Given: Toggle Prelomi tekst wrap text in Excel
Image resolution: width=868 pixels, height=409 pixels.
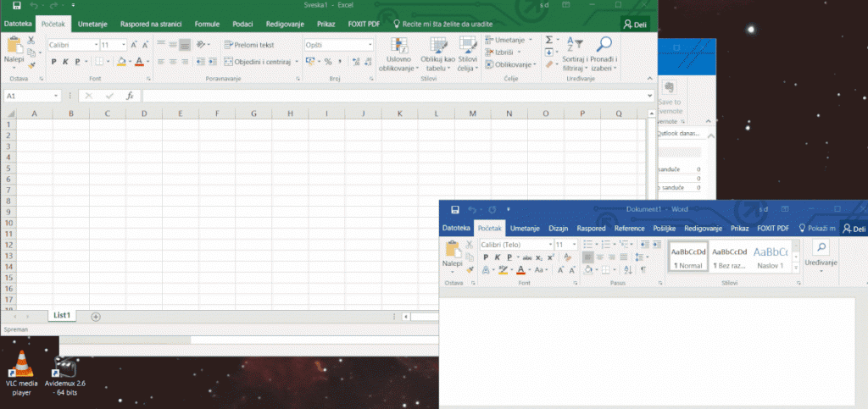Looking at the screenshot, I should tap(249, 45).
